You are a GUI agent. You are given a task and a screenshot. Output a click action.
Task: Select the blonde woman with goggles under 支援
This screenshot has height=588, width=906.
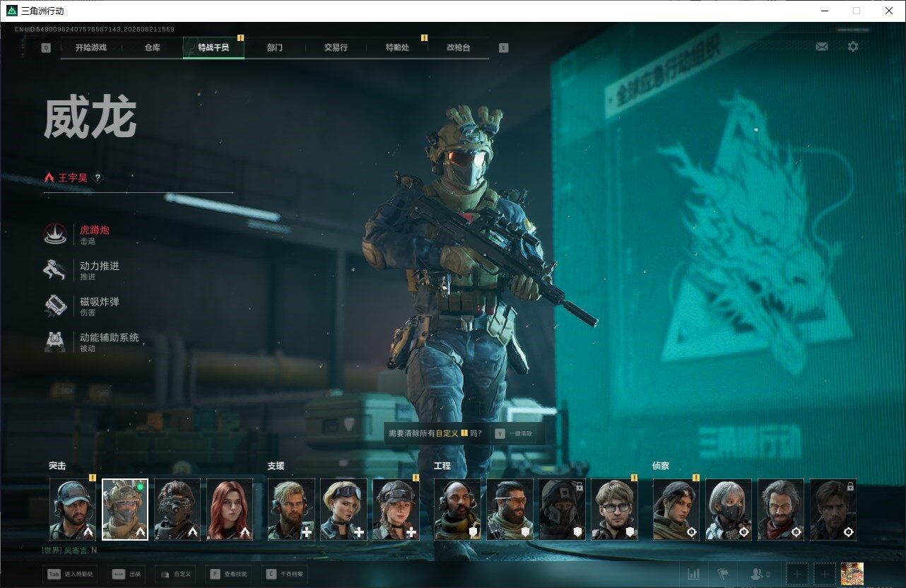tap(343, 510)
